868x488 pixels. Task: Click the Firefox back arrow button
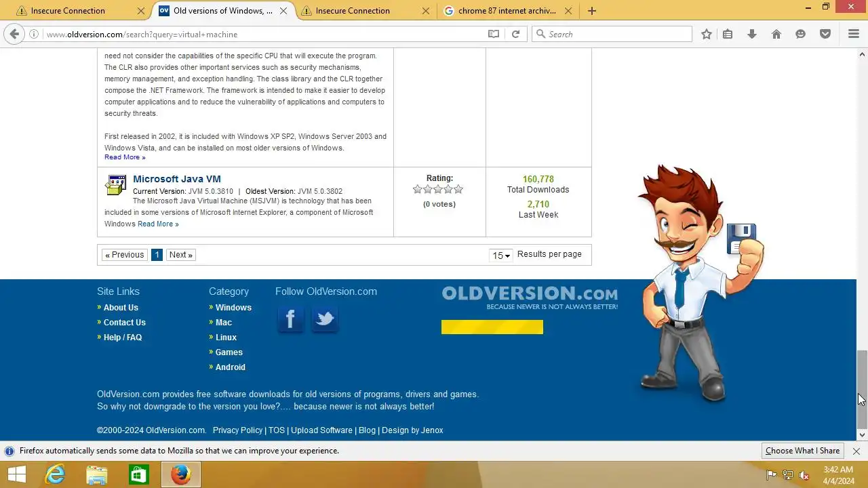[x=13, y=34]
